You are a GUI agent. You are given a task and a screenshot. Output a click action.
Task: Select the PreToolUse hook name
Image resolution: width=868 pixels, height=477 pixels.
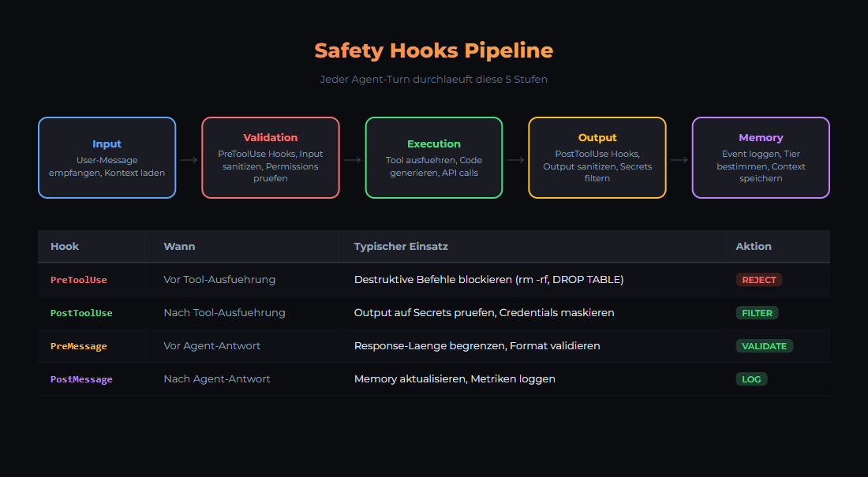point(79,280)
